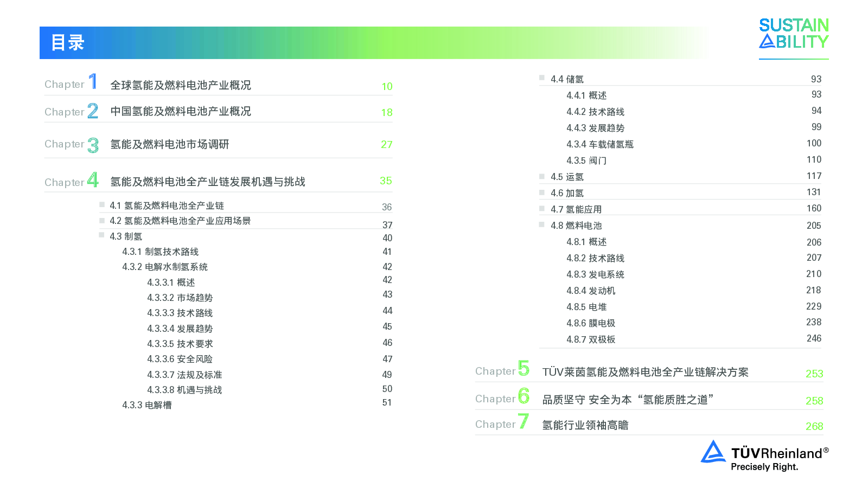Select entry 4.3.2 电解水制氢系统
Screen dimensions: 868x488
click(165, 267)
